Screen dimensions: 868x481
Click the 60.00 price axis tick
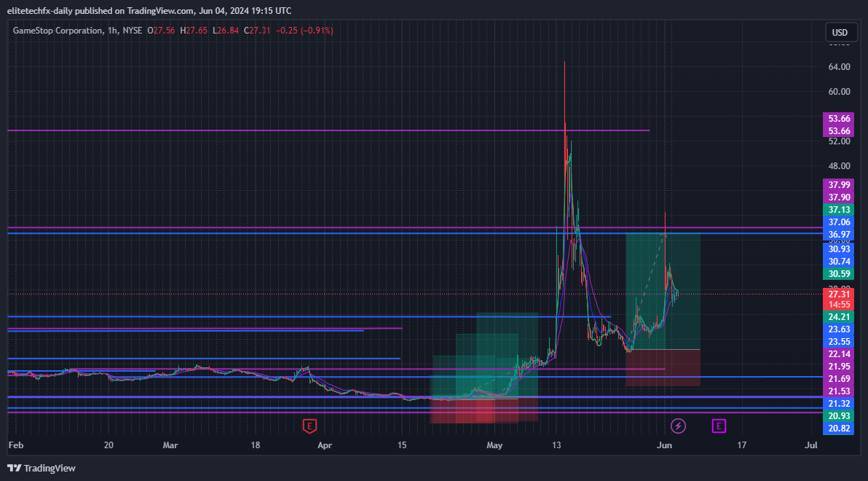pos(839,91)
